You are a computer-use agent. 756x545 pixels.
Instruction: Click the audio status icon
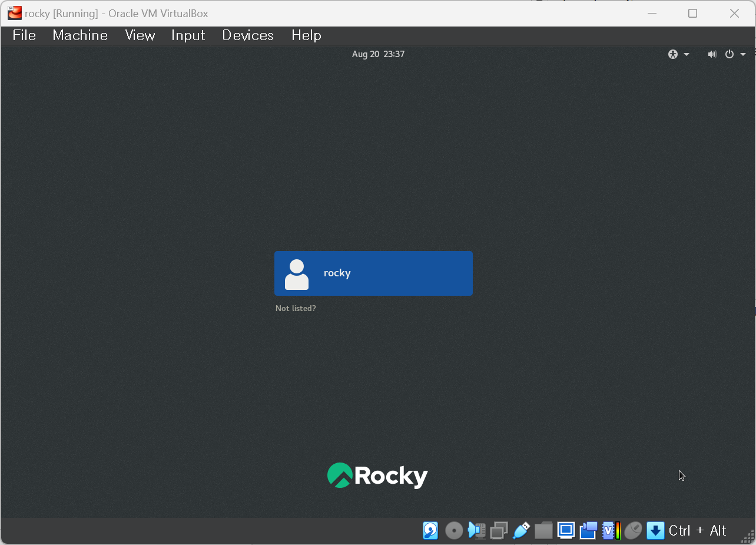click(x=476, y=530)
